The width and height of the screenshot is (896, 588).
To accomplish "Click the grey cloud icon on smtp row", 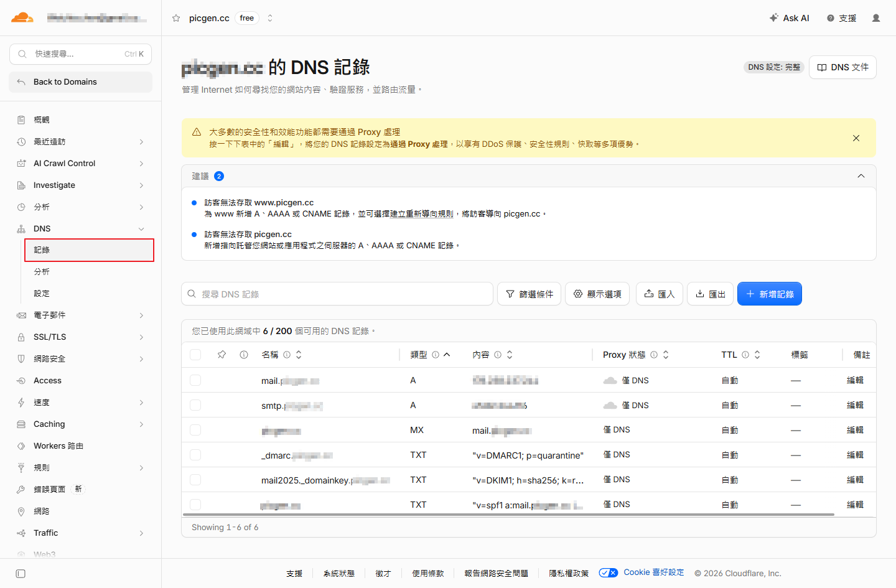I will click(610, 406).
